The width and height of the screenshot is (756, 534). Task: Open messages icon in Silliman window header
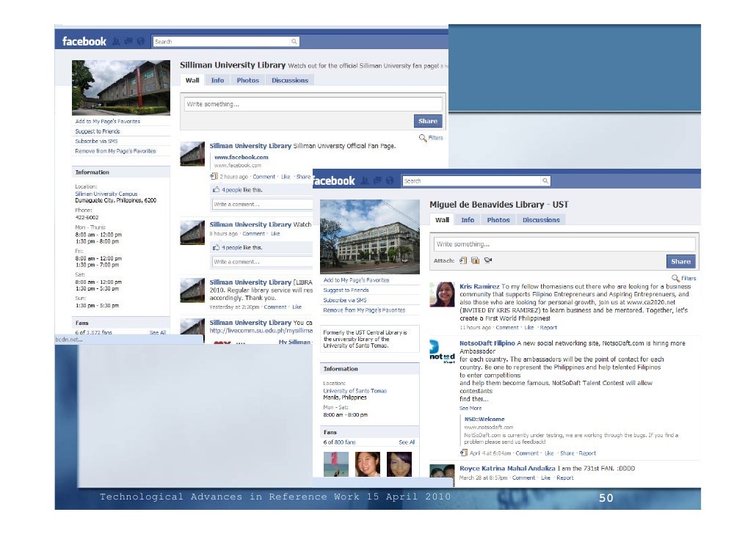click(x=128, y=42)
